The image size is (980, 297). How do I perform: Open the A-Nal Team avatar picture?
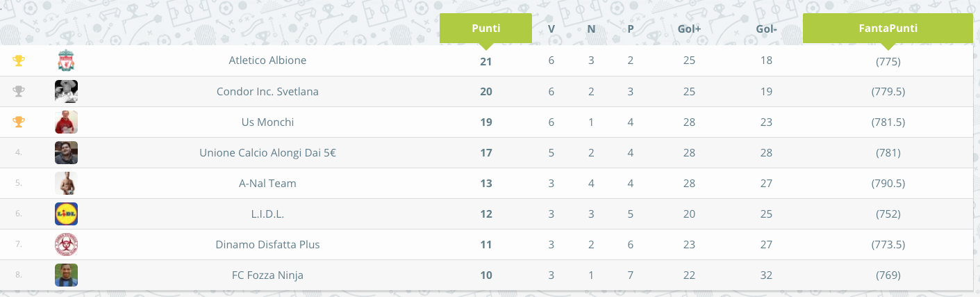pyautogui.click(x=66, y=183)
